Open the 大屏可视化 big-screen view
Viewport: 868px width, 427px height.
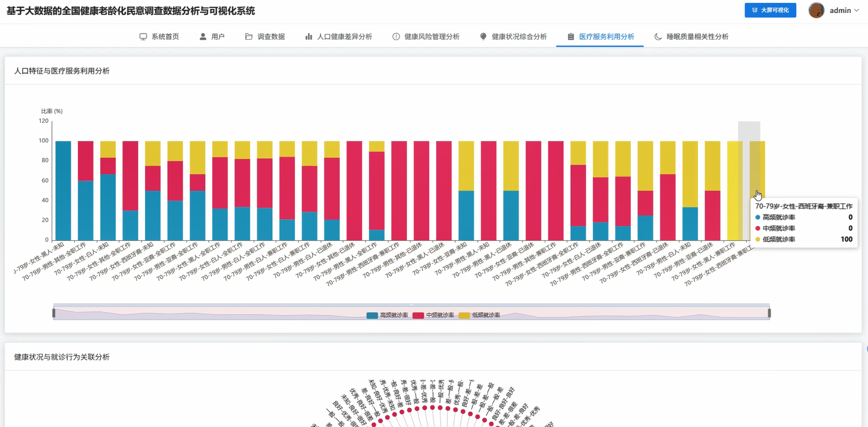(x=771, y=10)
